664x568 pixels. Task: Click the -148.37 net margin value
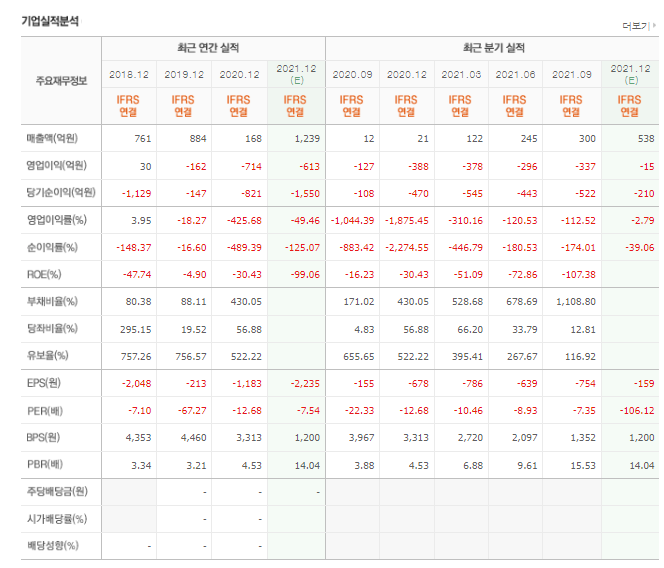[134, 248]
